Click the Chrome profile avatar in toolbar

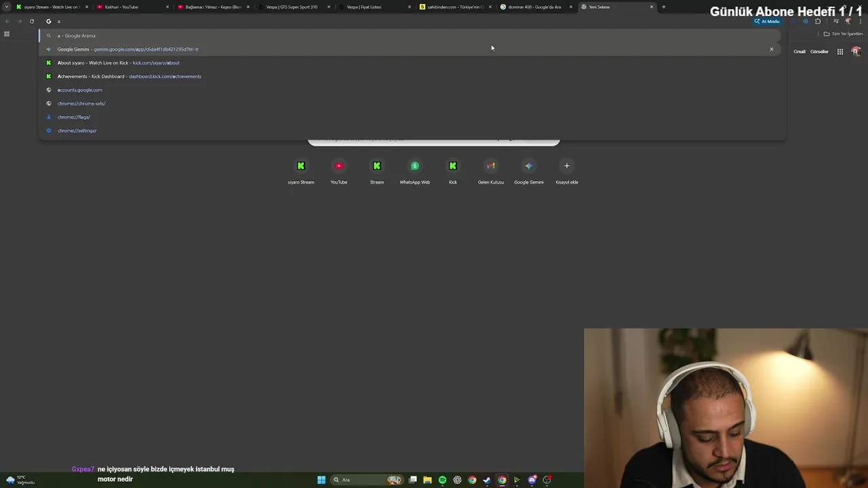pos(848,21)
